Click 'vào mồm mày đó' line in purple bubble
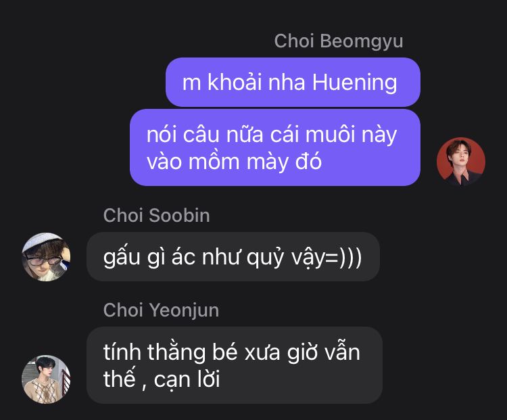This screenshot has height=420, width=507. [x=234, y=161]
